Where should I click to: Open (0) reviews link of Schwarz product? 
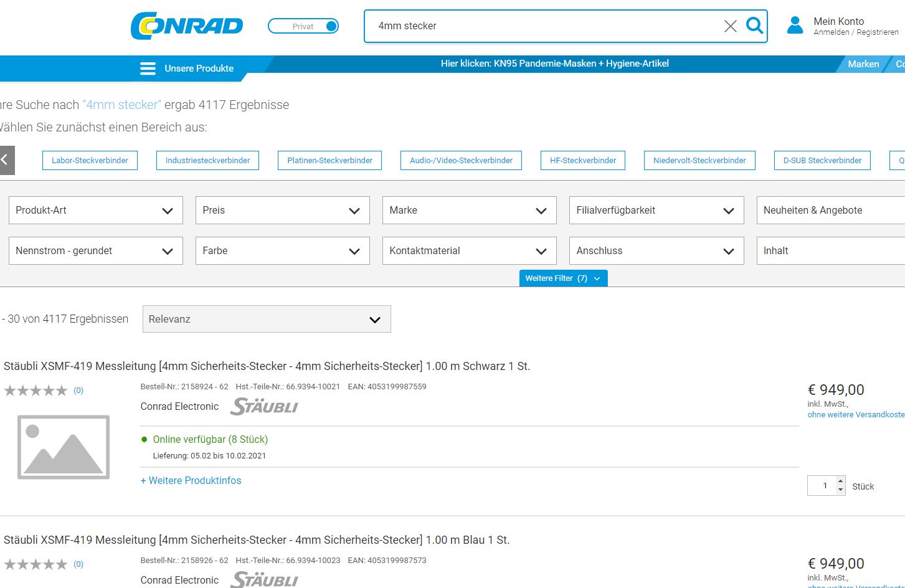(78, 391)
